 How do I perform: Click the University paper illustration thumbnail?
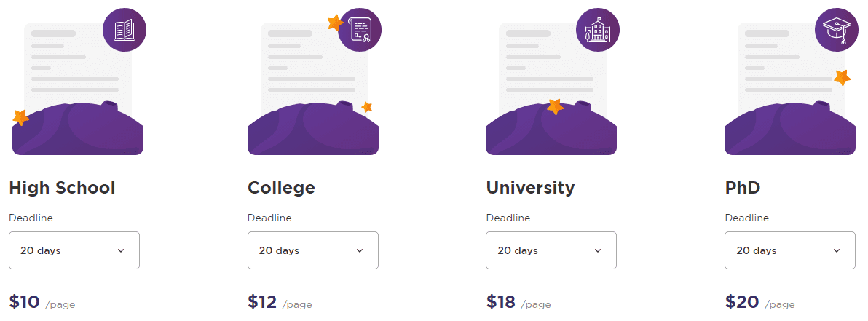click(x=551, y=84)
